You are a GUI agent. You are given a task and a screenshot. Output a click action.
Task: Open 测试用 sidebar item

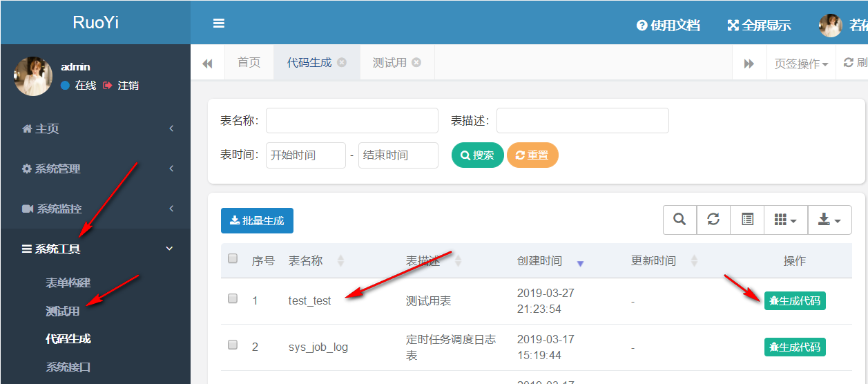pyautogui.click(x=63, y=311)
